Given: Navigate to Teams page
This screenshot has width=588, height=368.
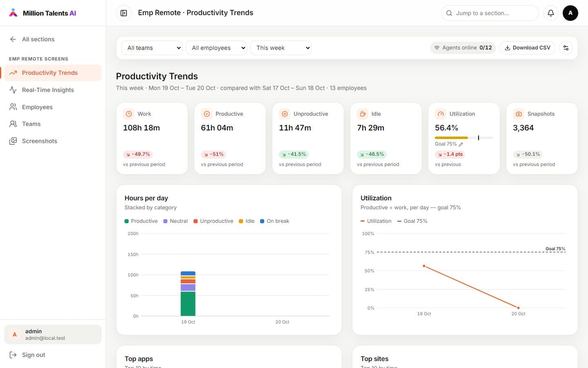Looking at the screenshot, I should pyautogui.click(x=53, y=124).
